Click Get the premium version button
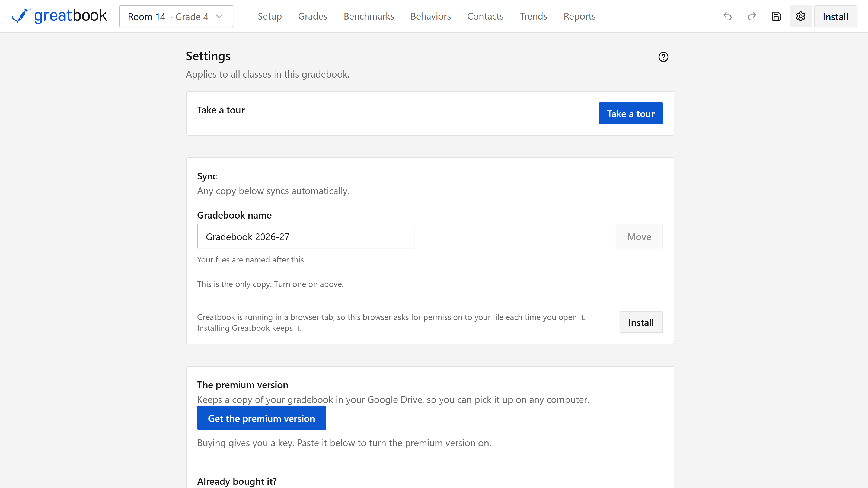The height and width of the screenshot is (488, 868). 261,418
